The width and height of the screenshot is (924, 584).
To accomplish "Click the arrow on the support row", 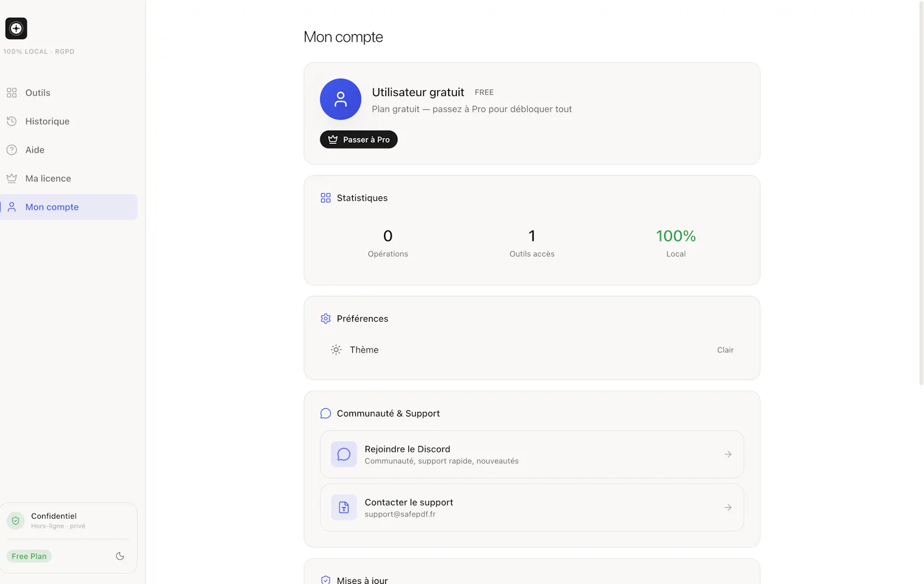I will coord(728,508).
